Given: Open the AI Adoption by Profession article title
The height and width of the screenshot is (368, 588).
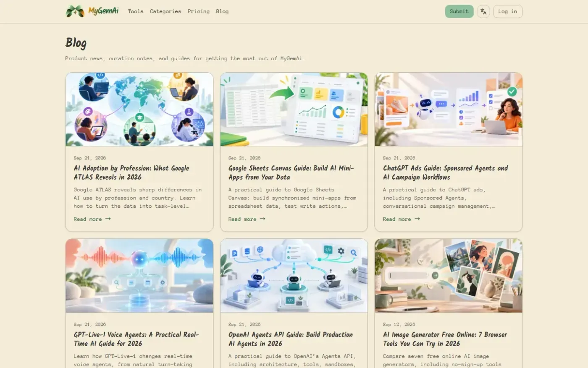Looking at the screenshot, I should [131, 172].
